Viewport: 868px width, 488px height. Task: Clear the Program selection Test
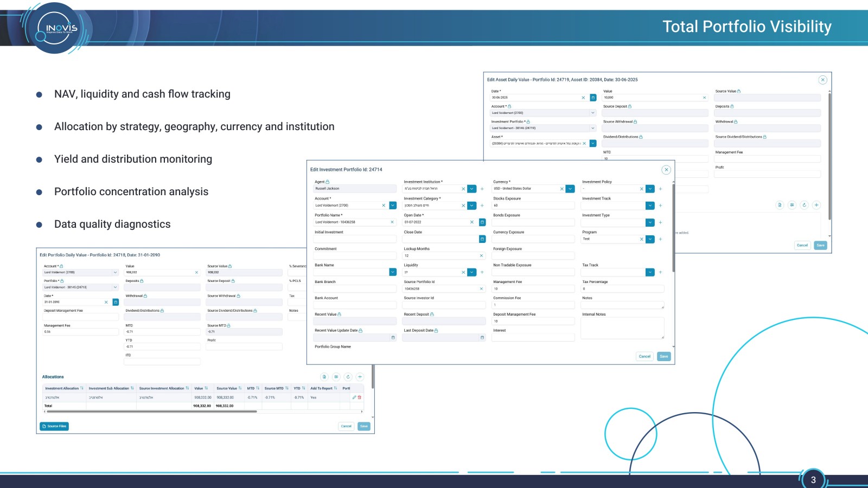pyautogui.click(x=641, y=239)
